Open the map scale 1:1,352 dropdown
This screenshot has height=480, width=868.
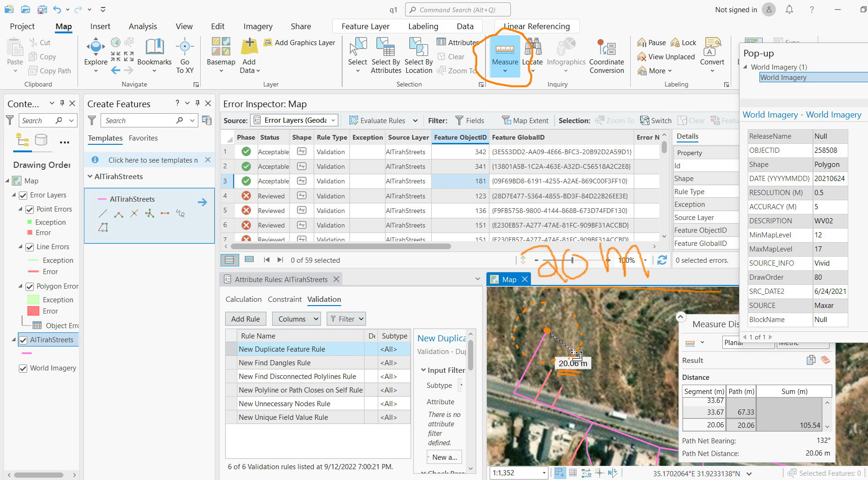pyautogui.click(x=544, y=473)
